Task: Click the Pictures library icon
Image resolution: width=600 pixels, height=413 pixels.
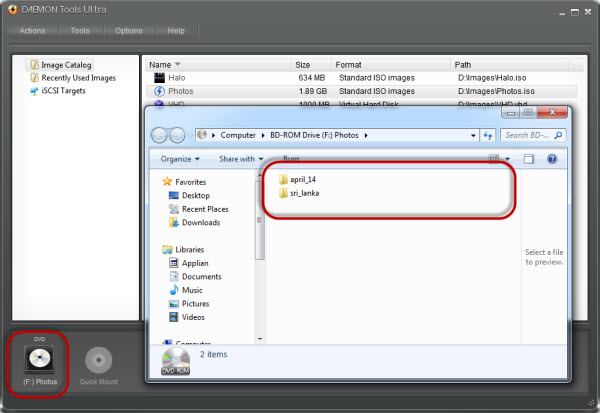Action: point(174,304)
